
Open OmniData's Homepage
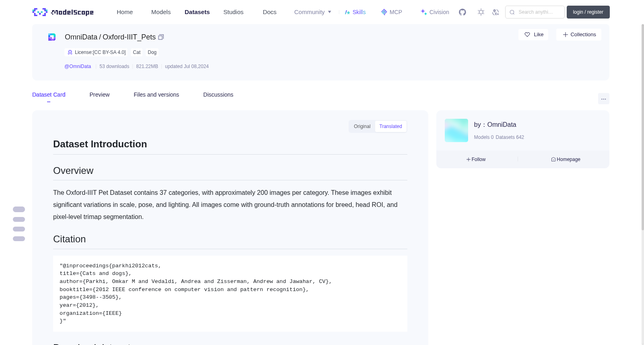coord(566,159)
